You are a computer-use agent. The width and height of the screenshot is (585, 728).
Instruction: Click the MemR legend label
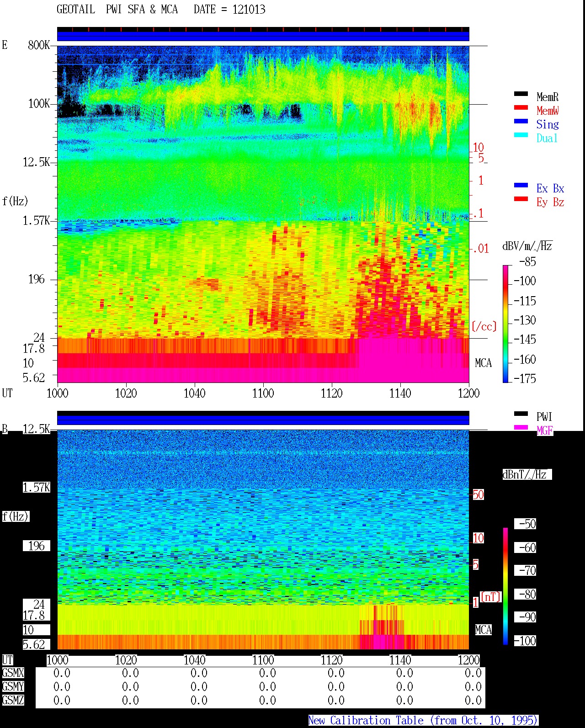click(x=548, y=97)
